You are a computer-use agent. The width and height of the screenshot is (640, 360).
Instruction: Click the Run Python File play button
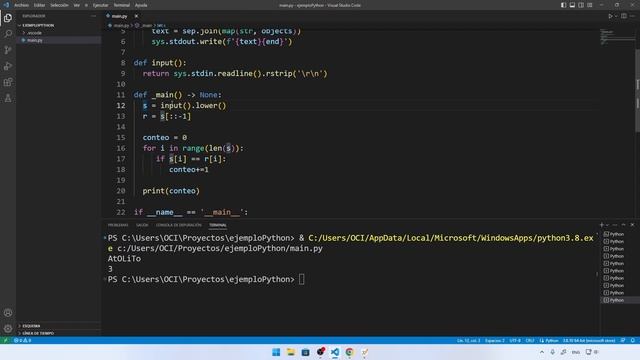(x=610, y=16)
